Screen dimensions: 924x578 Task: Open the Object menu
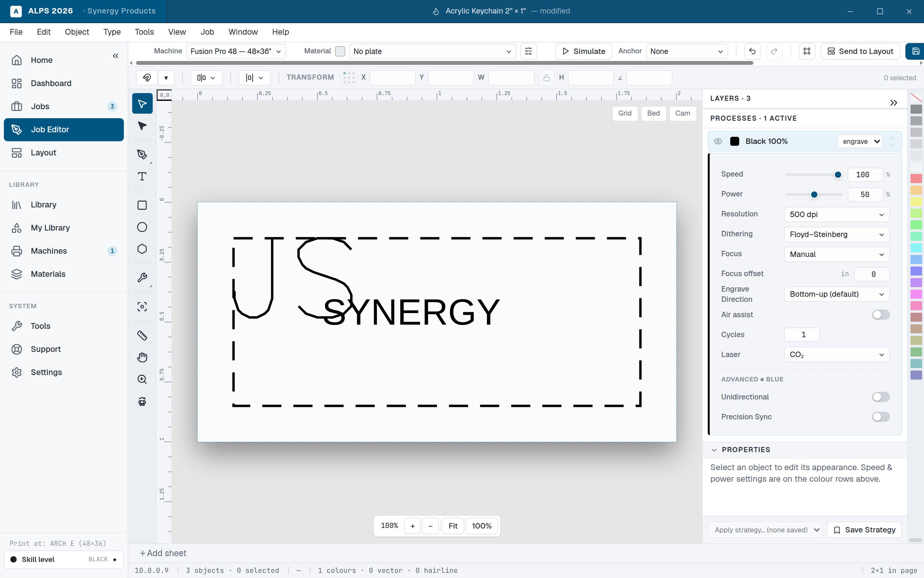point(77,32)
